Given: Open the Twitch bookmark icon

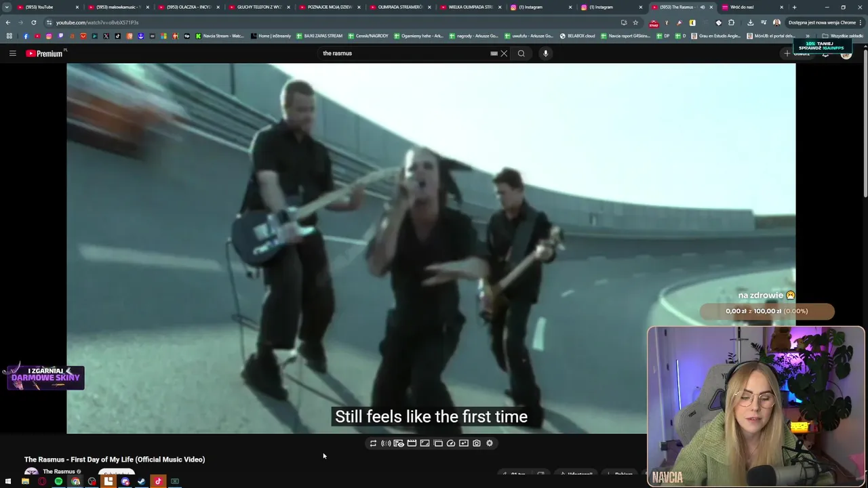Looking at the screenshot, I should [x=60, y=36].
